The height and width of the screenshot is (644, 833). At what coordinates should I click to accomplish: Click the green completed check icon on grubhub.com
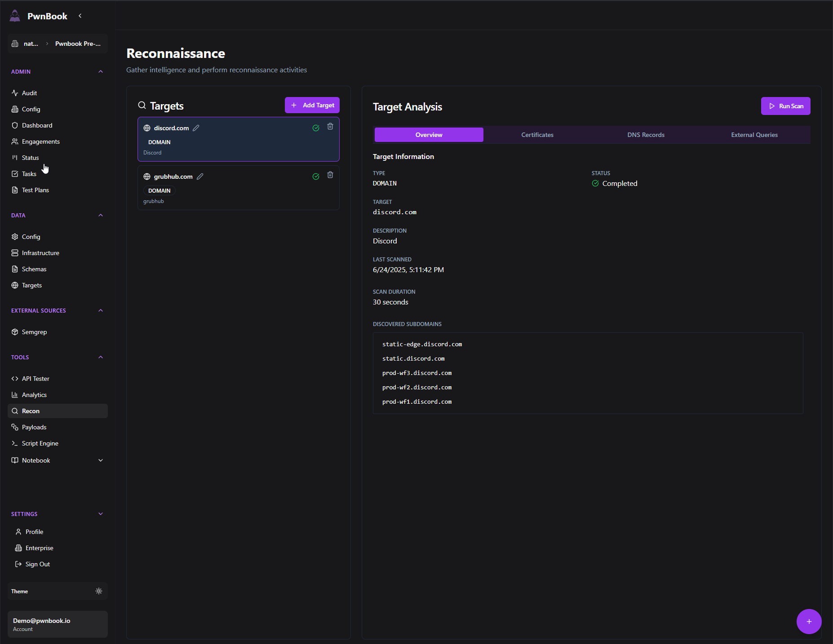(316, 176)
